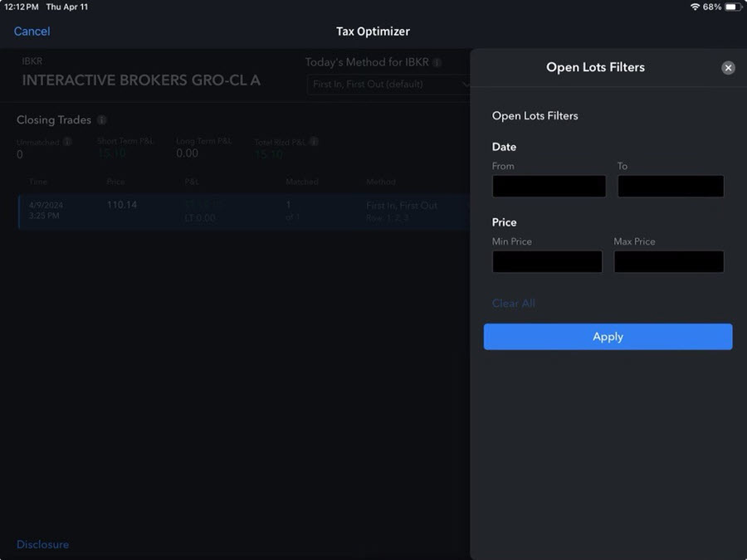Viewport: 747px width, 560px height.
Task: Click the Total Rlzd P&L info icon
Action: click(x=313, y=141)
